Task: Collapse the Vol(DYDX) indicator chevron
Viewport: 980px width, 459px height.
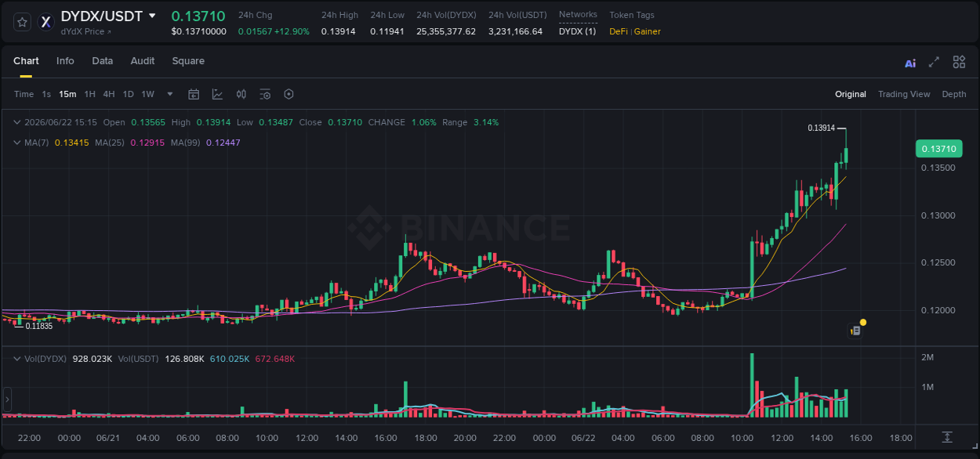Action: [17, 359]
